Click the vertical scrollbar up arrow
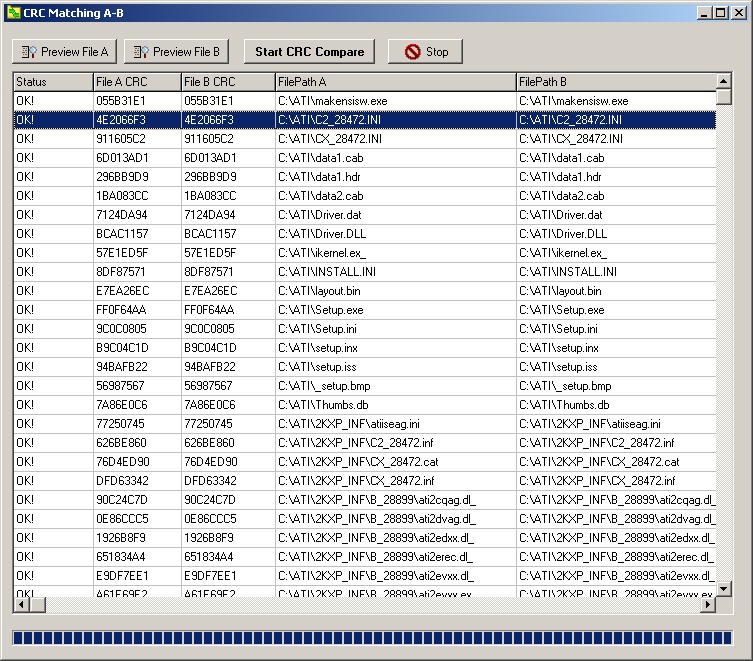This screenshot has height=661, width=753. pos(724,81)
